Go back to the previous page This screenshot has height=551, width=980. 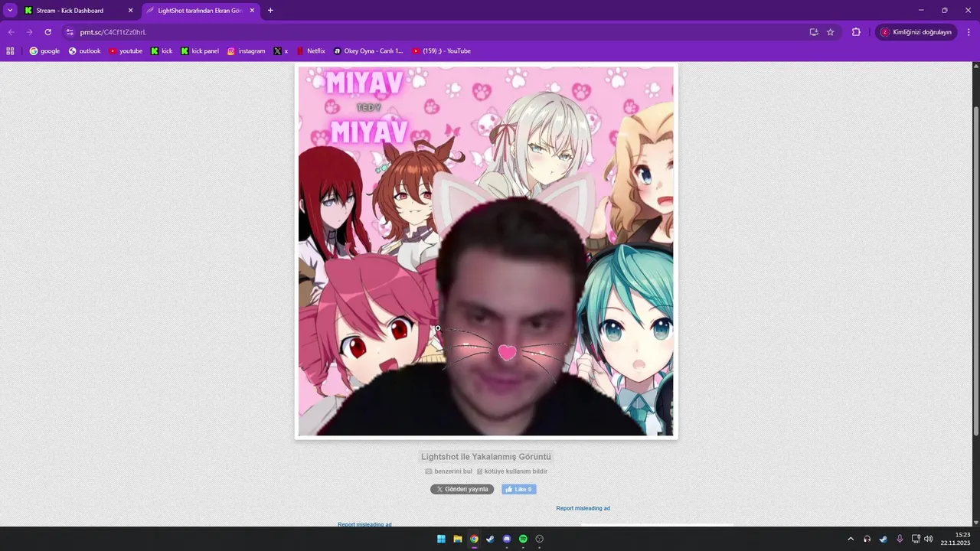pos(11,32)
